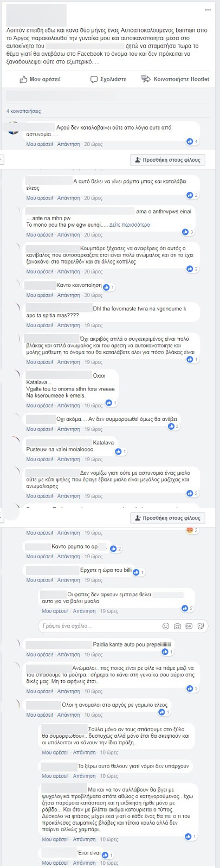220x868 pixels.
Task: Click Απάντηση under the first comment
Action: (68, 144)
